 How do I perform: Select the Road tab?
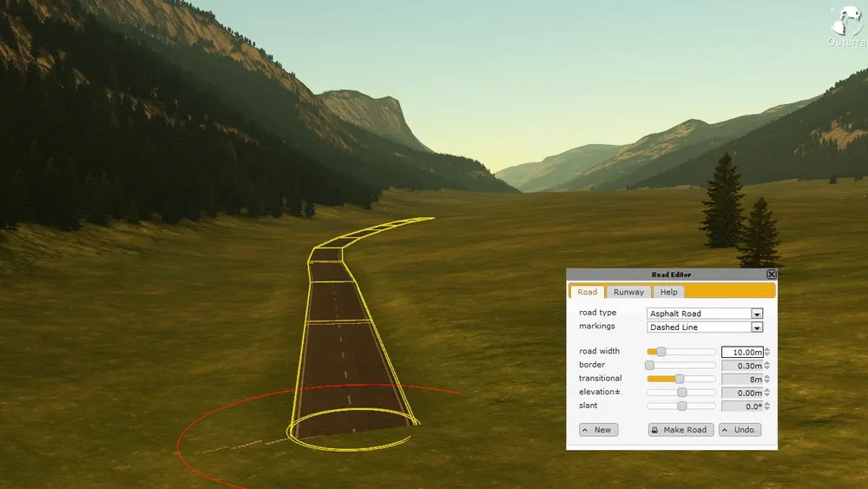pos(587,292)
